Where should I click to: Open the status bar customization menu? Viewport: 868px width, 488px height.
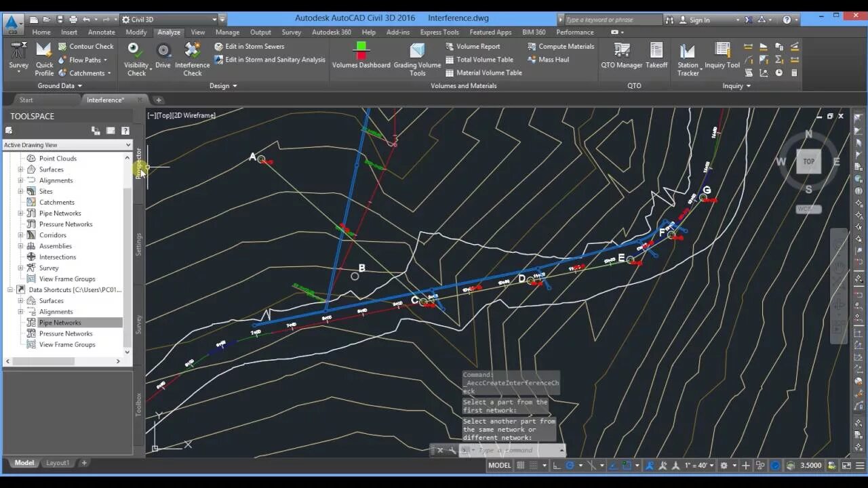(860, 466)
